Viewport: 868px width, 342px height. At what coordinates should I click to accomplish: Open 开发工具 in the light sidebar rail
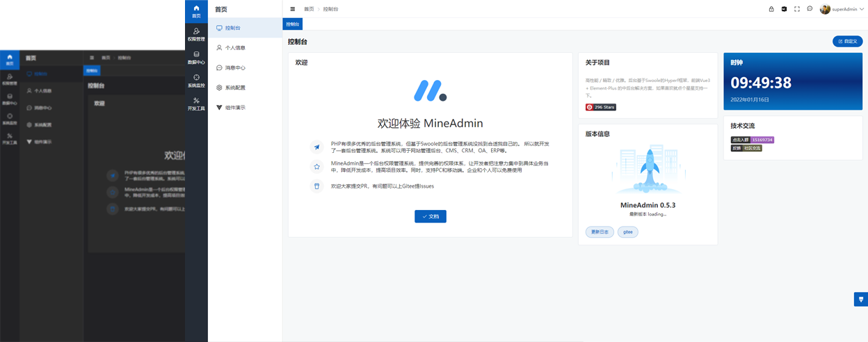pyautogui.click(x=196, y=104)
